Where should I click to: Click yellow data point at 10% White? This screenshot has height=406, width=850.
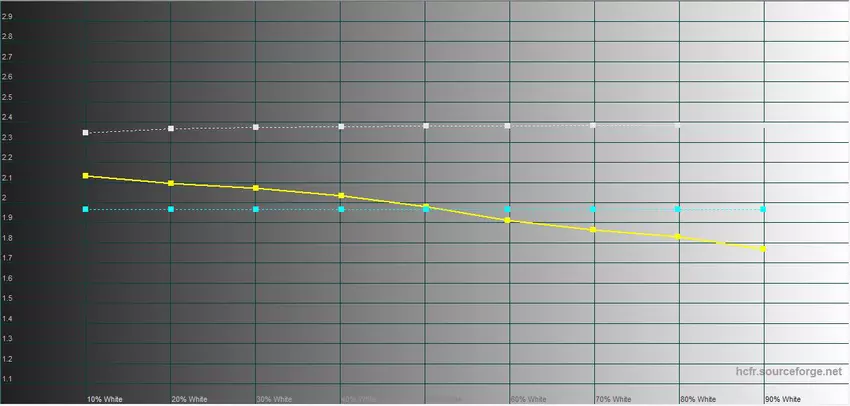pos(86,176)
